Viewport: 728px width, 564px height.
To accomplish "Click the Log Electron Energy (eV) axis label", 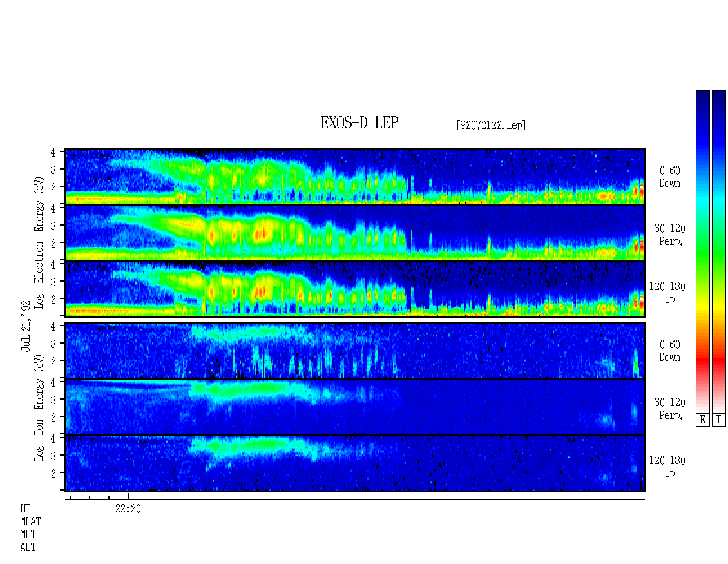I will click(39, 242).
